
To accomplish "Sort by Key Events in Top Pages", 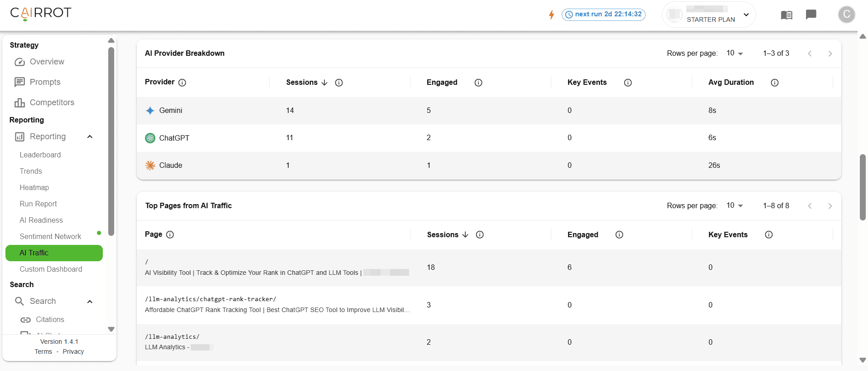I will (x=728, y=234).
